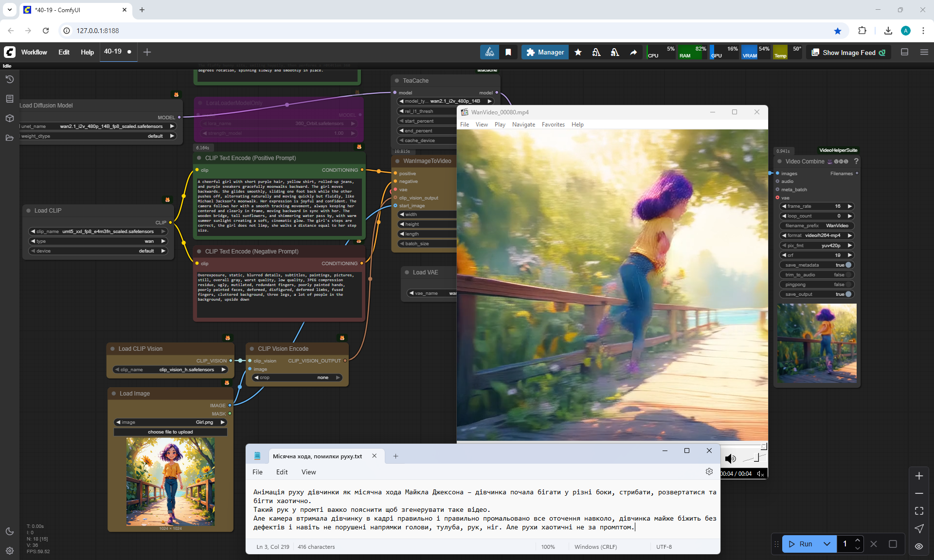Click the choose file to upload field
The image size is (934, 560).
(170, 432)
